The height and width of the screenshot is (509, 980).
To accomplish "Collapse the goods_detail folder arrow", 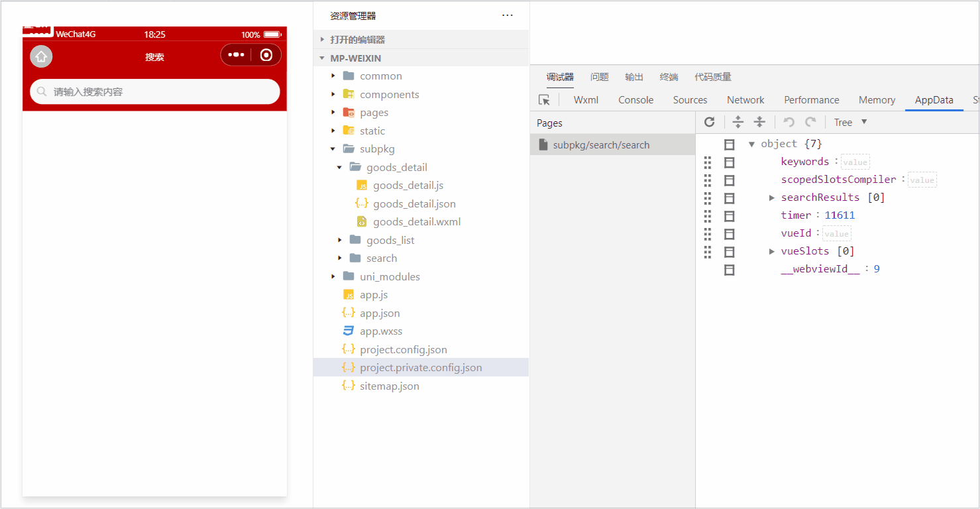I will 340,167.
